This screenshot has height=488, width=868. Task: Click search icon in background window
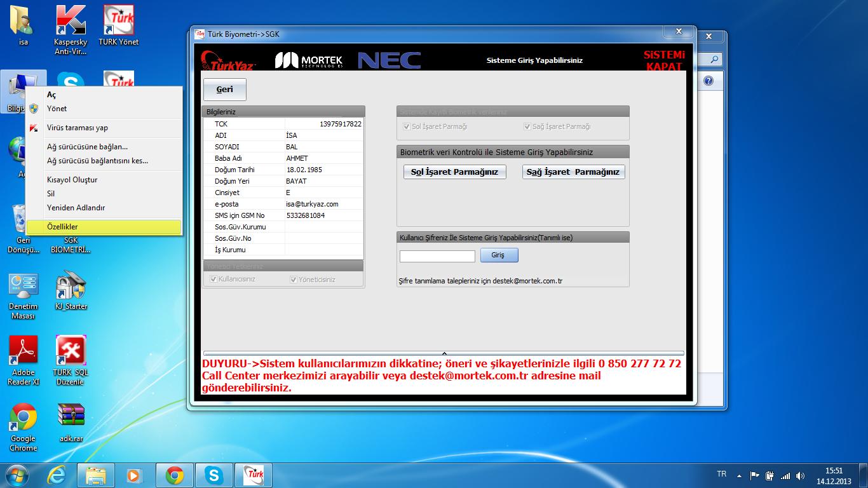(x=715, y=59)
